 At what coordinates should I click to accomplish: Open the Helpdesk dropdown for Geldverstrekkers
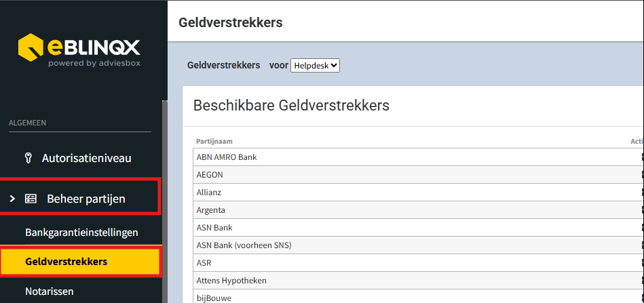(315, 66)
